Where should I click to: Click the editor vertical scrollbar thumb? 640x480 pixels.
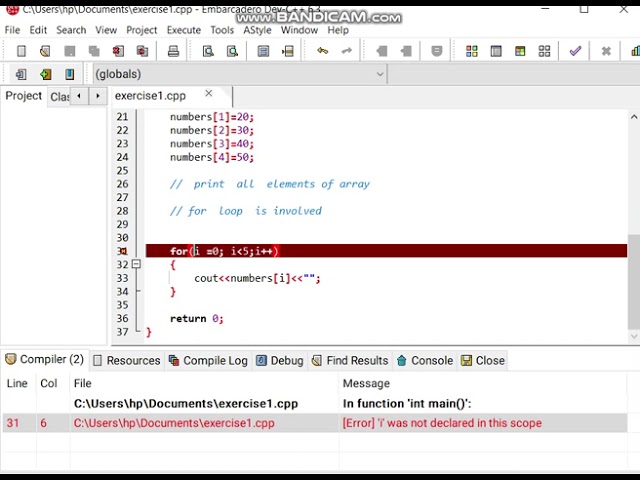pos(634,282)
